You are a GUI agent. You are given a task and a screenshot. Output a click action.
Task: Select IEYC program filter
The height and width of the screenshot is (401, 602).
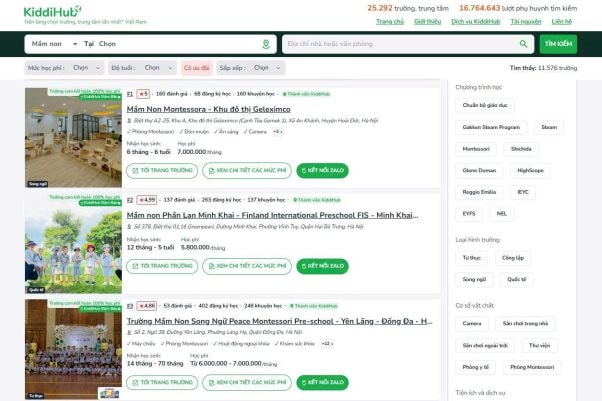[523, 192]
